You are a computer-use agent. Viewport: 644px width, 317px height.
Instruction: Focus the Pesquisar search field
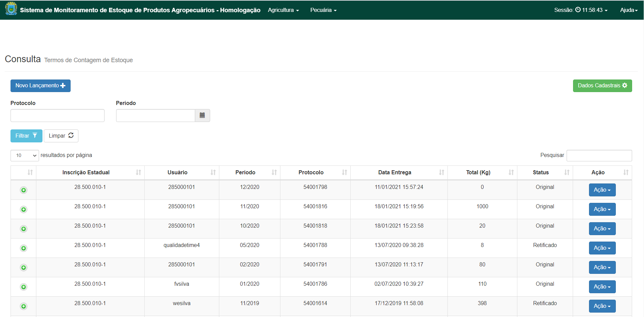tap(599, 156)
